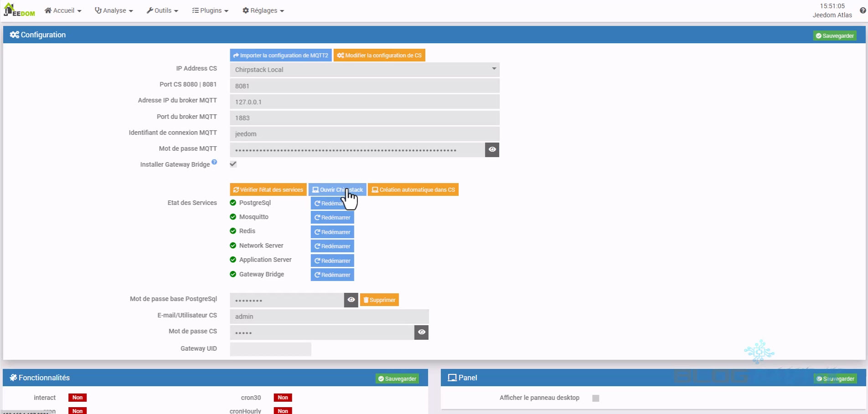Open the IP Address CS dropdown

364,70
